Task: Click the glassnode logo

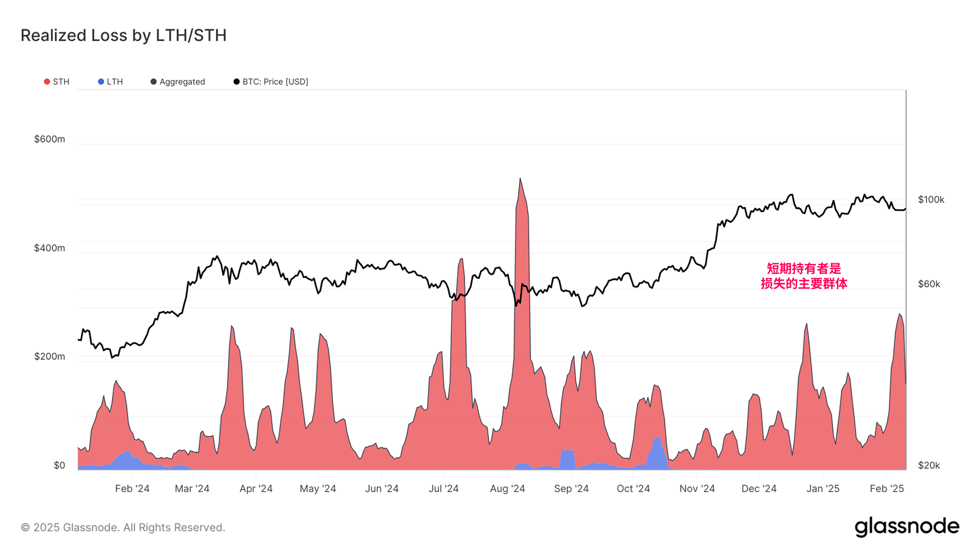Action: (906, 527)
